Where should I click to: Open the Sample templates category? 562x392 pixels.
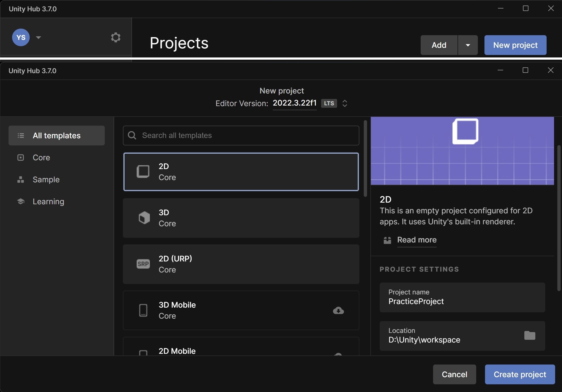pyautogui.click(x=46, y=180)
